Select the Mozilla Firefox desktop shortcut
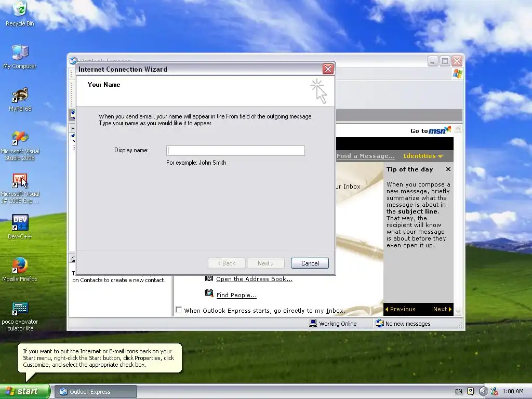 [x=20, y=270]
